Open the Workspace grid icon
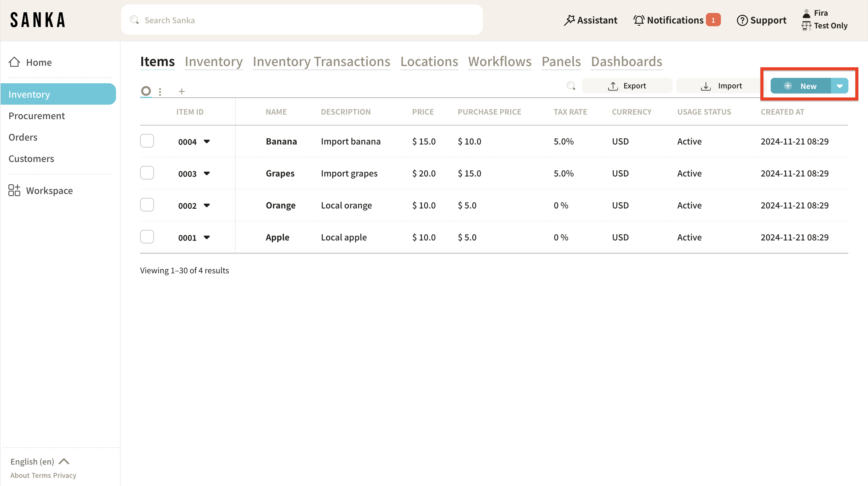Screen dimensions: 868x486 [14, 190]
